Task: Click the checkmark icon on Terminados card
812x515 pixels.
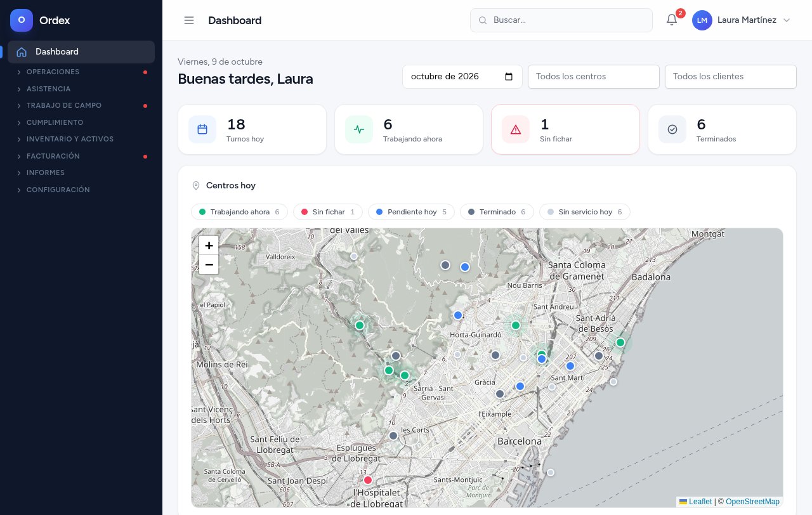Action: tap(672, 129)
